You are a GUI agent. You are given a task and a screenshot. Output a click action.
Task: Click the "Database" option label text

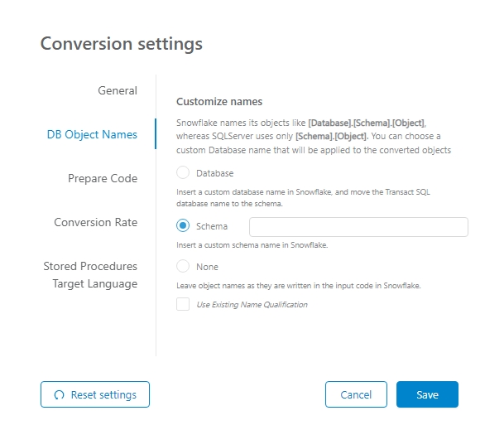pyautogui.click(x=214, y=174)
